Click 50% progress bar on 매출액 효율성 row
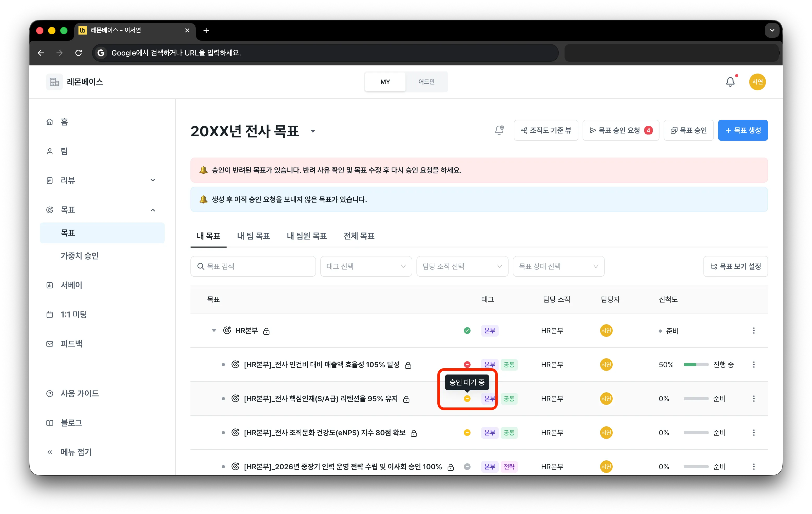This screenshot has height=514, width=812. 696,365
